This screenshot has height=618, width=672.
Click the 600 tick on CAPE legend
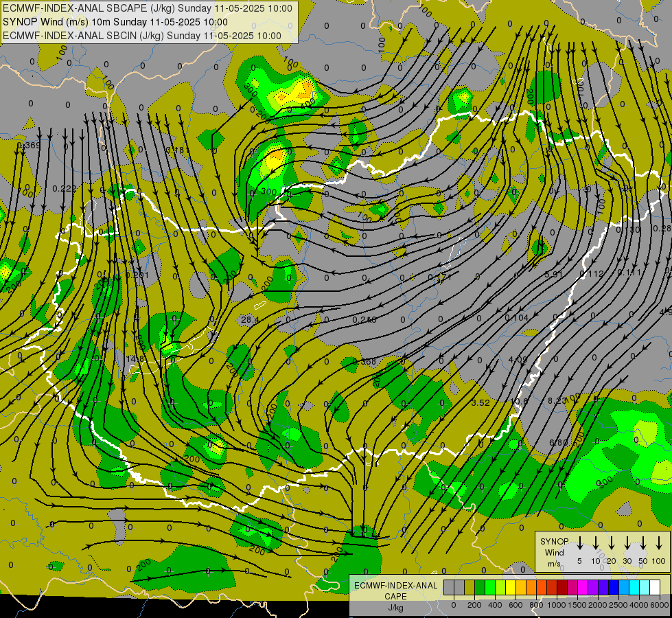tap(515, 605)
